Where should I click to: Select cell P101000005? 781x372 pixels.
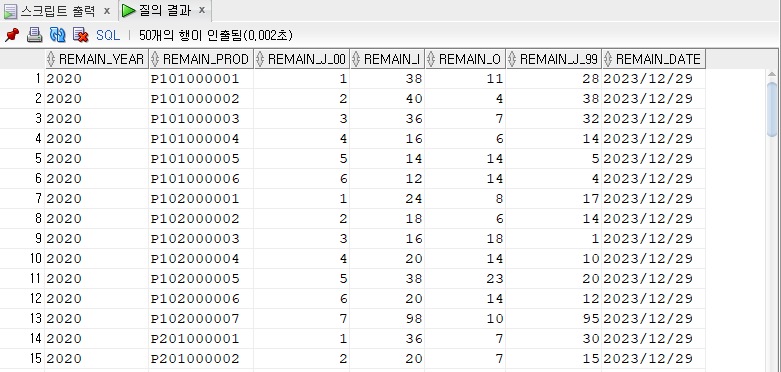201,158
